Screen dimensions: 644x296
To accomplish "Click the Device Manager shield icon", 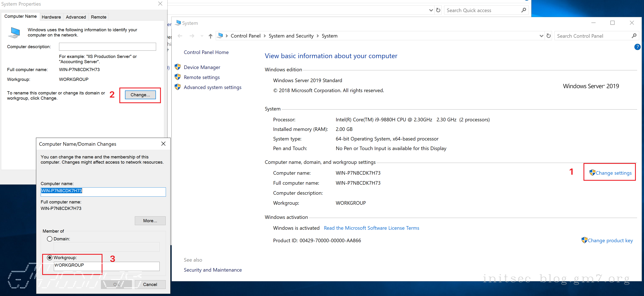I will (178, 67).
